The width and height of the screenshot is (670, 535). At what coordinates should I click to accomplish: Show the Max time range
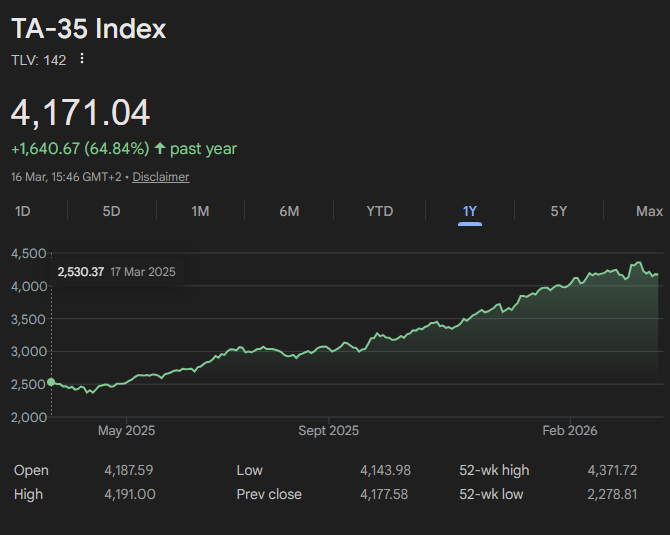click(649, 211)
